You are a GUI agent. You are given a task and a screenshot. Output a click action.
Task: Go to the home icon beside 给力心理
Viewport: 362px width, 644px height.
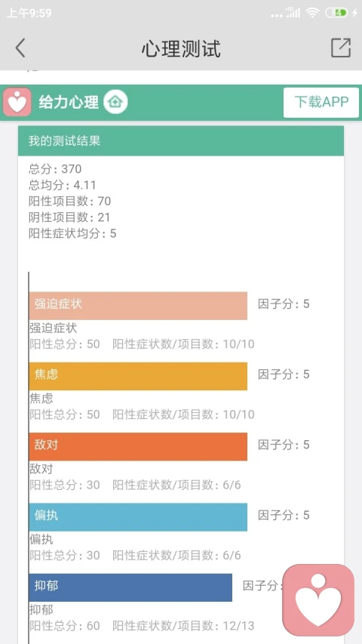(x=115, y=102)
